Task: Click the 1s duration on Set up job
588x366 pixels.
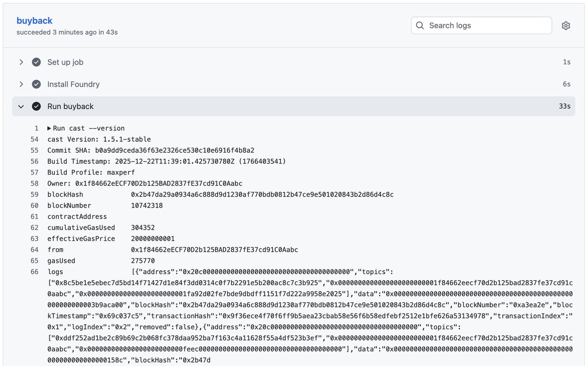Action: point(566,62)
